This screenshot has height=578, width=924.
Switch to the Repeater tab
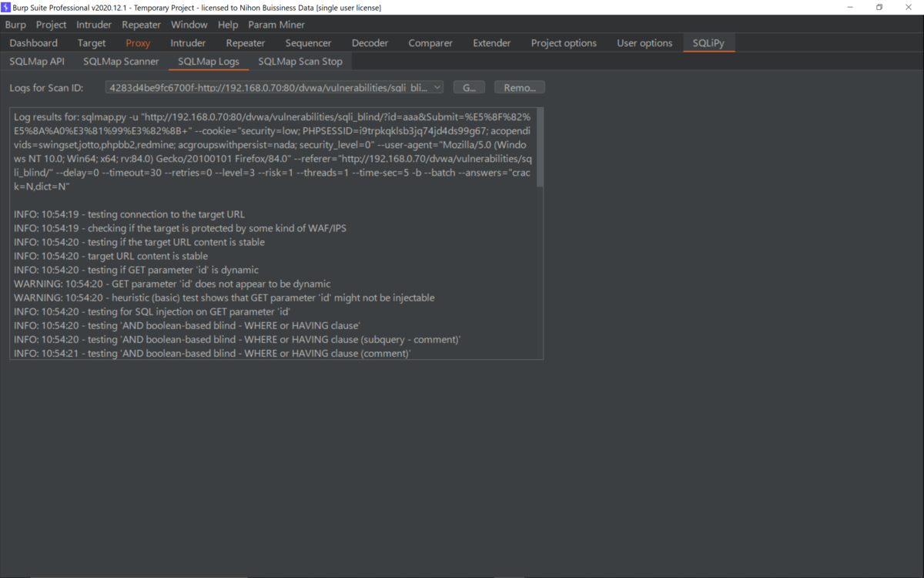pos(246,43)
